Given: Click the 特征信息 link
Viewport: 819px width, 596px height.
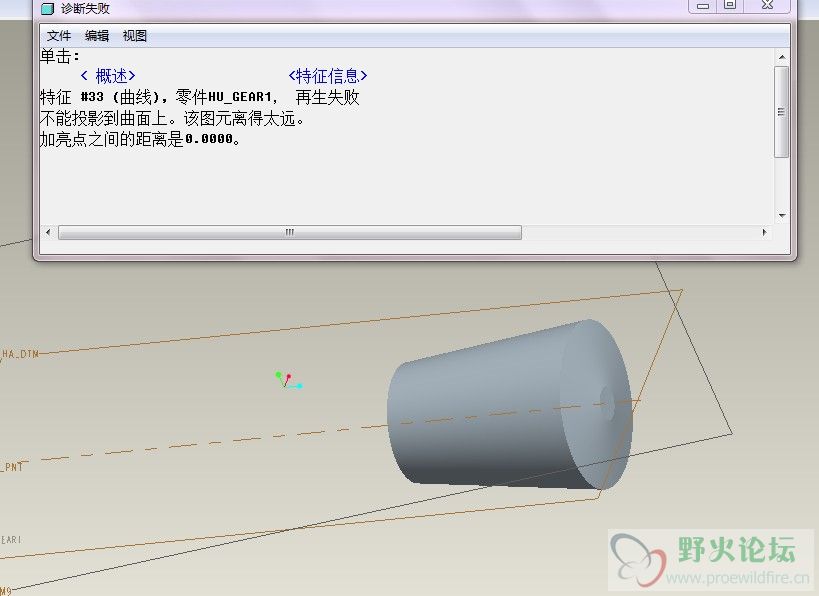Looking at the screenshot, I should click(x=328, y=76).
